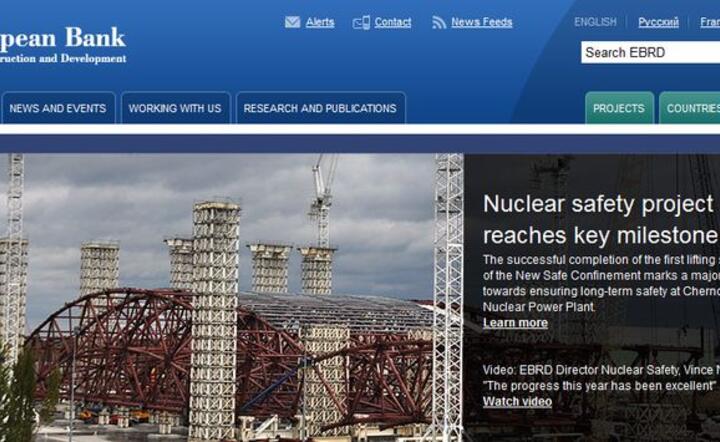Screen dimensions: 720x442
Task: Click the European Bank logo text
Action: (x=63, y=45)
